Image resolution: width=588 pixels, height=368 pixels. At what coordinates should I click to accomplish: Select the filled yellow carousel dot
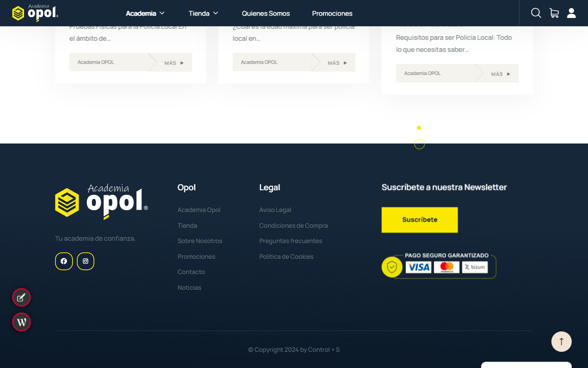pos(419,128)
